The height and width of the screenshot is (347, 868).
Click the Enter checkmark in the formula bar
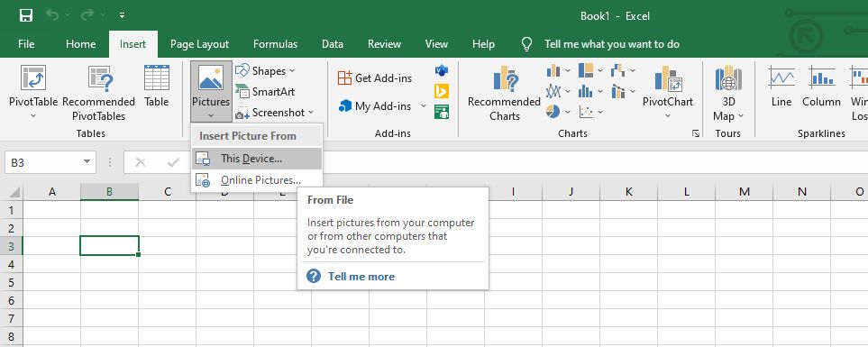pos(173,163)
